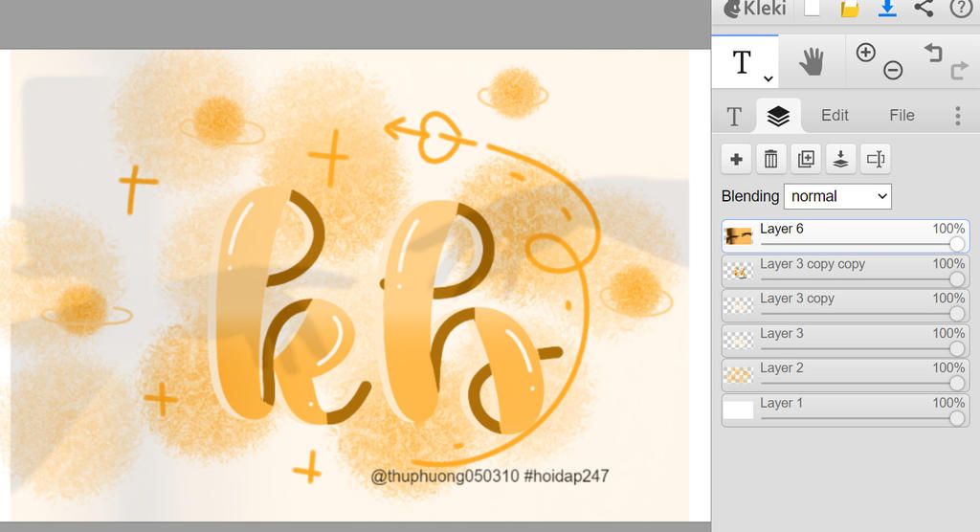Select Layer 1 in layer list
Screen dimensions: 980x532
[846, 410]
